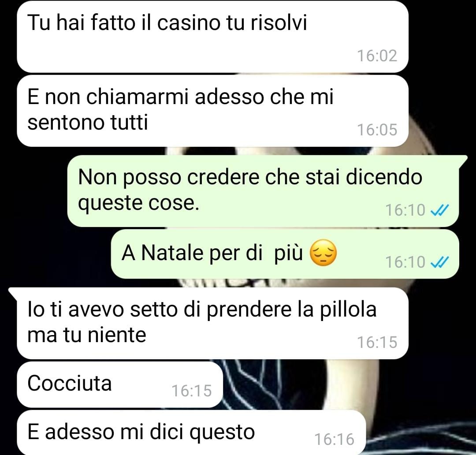Tap the 'Non posso credere' sent message
Screen dimensions: 476x455
[x=263, y=191]
